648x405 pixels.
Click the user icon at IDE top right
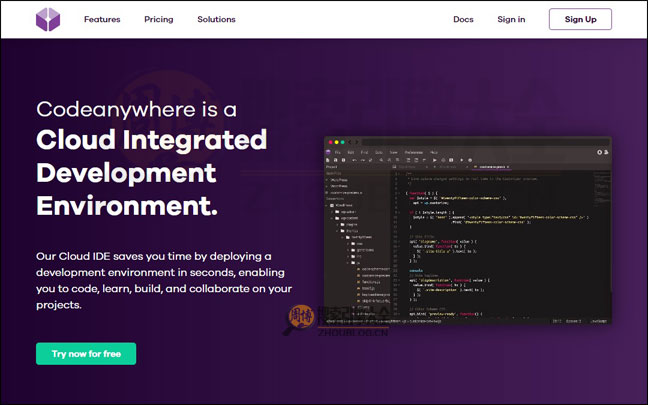[x=606, y=152]
